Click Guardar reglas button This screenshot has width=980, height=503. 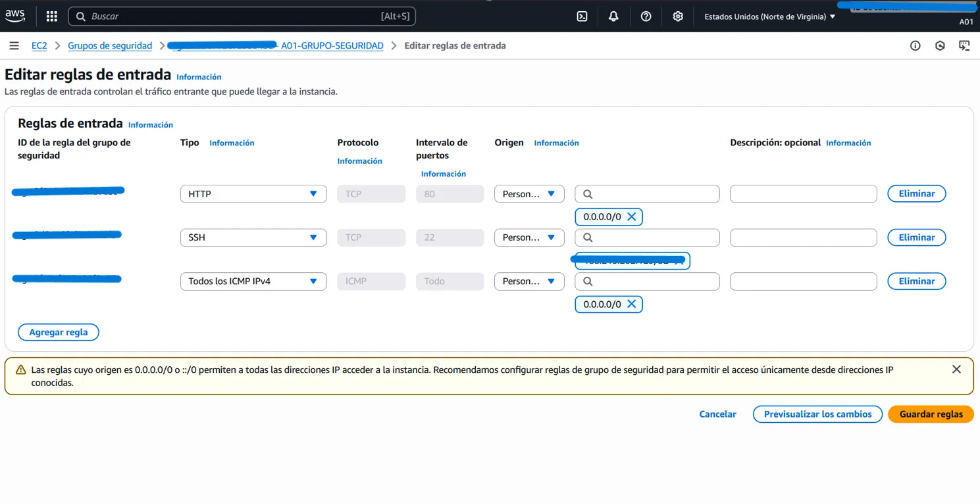coord(931,414)
